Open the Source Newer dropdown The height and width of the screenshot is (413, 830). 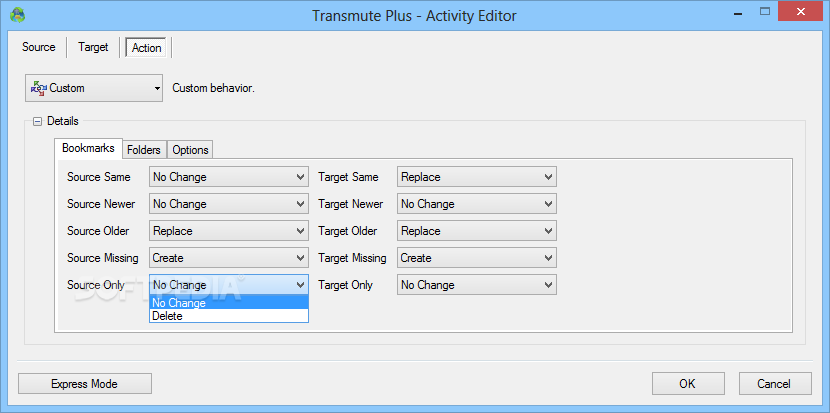[x=229, y=204]
